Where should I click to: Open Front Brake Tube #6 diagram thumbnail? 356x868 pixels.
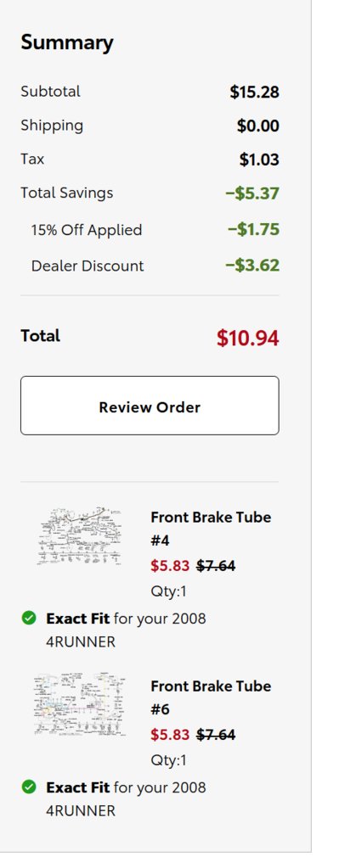[79, 704]
